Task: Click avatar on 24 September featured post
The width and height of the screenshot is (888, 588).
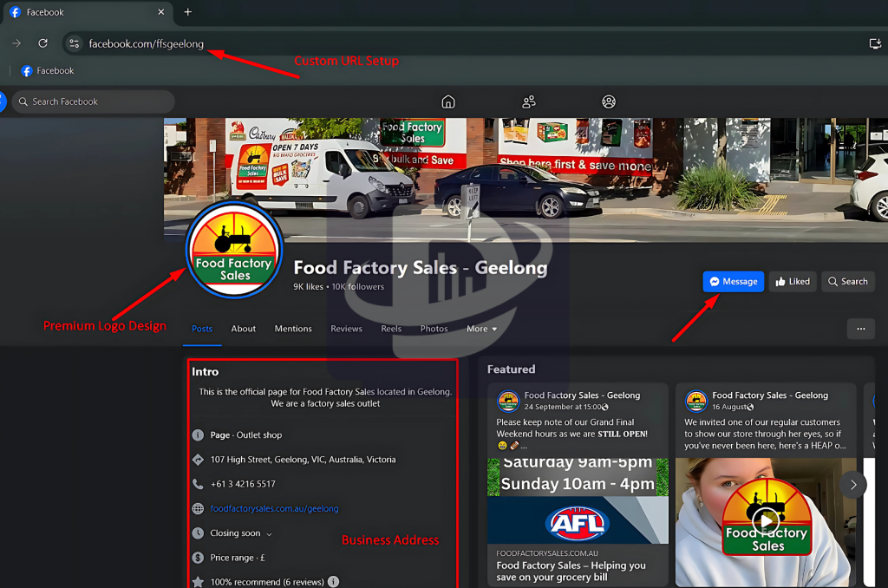Action: [x=508, y=401]
